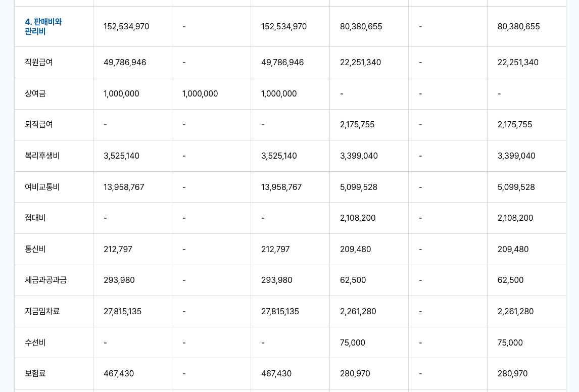Select the 여비교통비 row label
Image resolution: width=579 pixels, height=392 pixels.
[x=42, y=187]
